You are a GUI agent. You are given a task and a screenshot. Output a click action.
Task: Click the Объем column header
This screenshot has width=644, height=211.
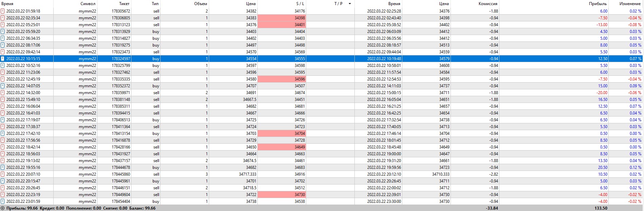coord(200,4)
